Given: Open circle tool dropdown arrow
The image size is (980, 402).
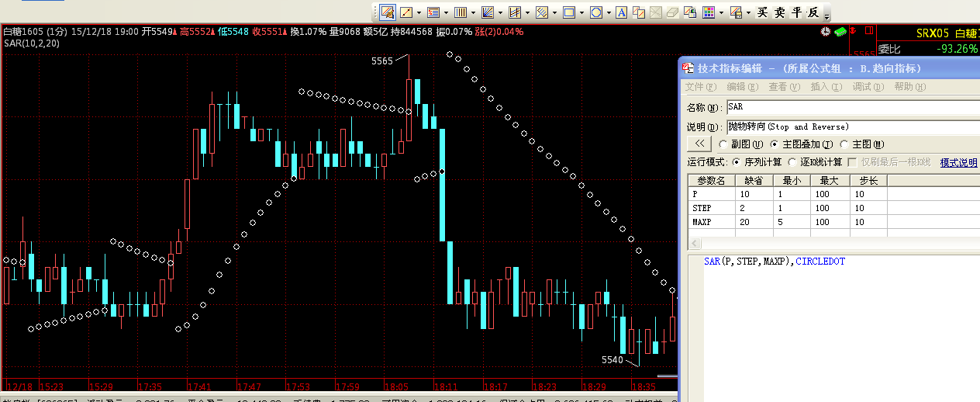Looking at the screenshot, I should pos(609,12).
